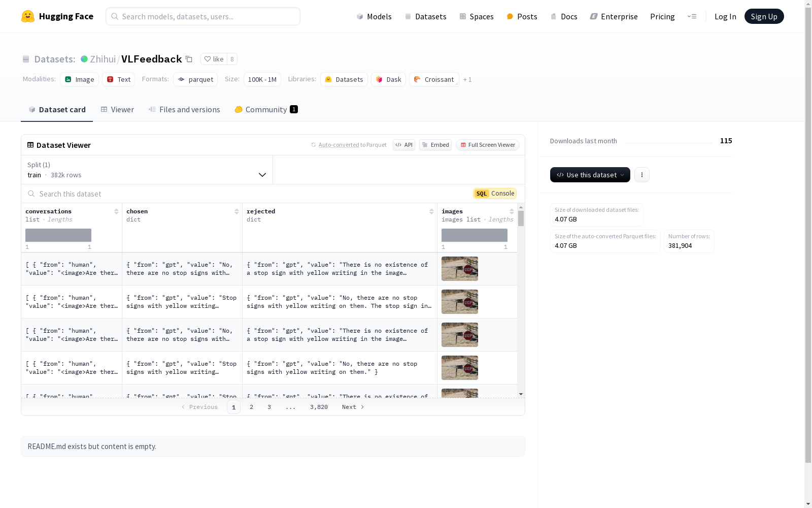812x508 pixels.
Task: Open the third row stop sign thumbnail
Action: click(460, 335)
